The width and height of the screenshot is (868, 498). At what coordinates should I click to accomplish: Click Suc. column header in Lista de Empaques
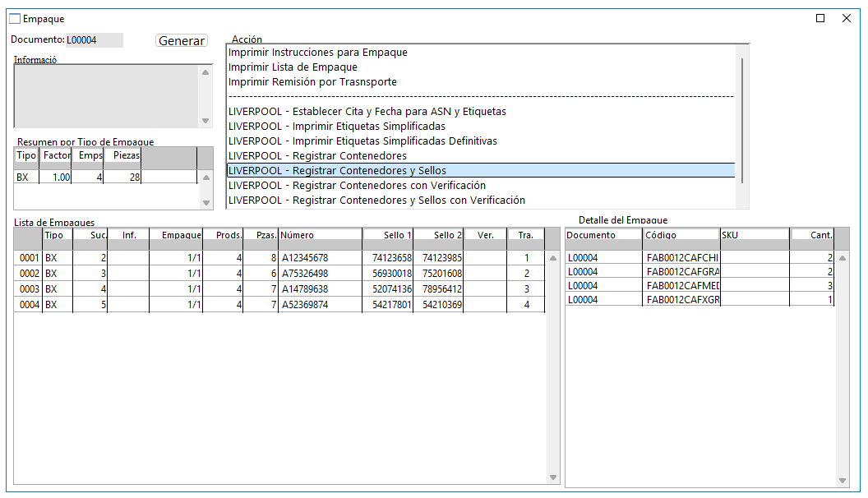tap(90, 236)
